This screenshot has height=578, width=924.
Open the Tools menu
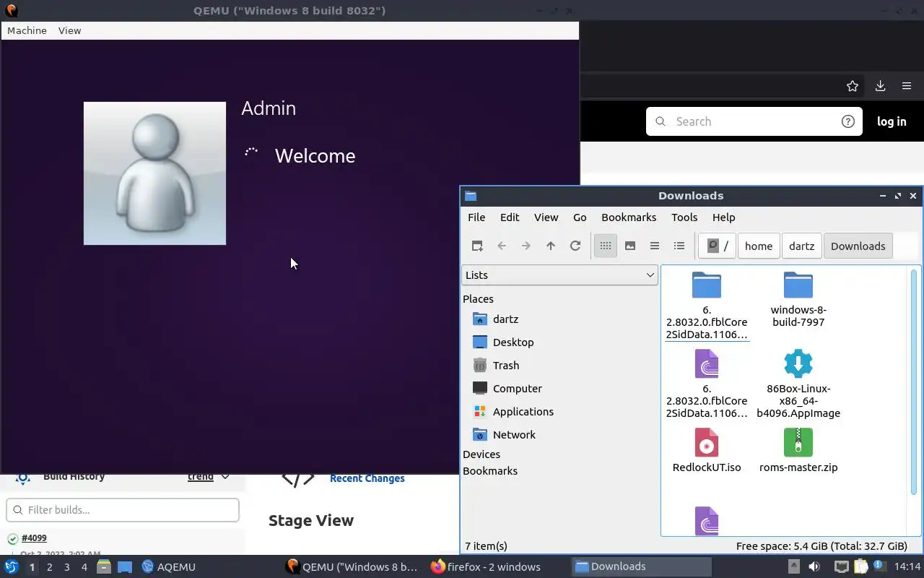click(684, 217)
